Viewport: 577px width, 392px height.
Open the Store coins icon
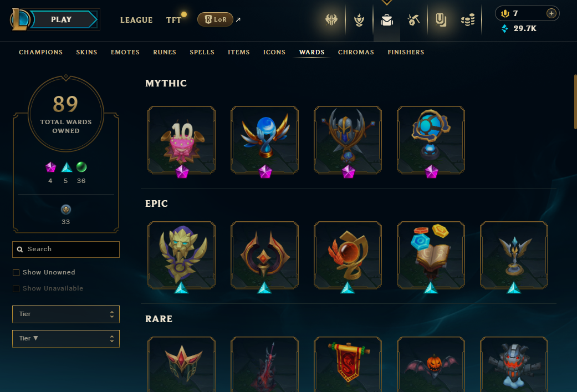pyautogui.click(x=468, y=20)
